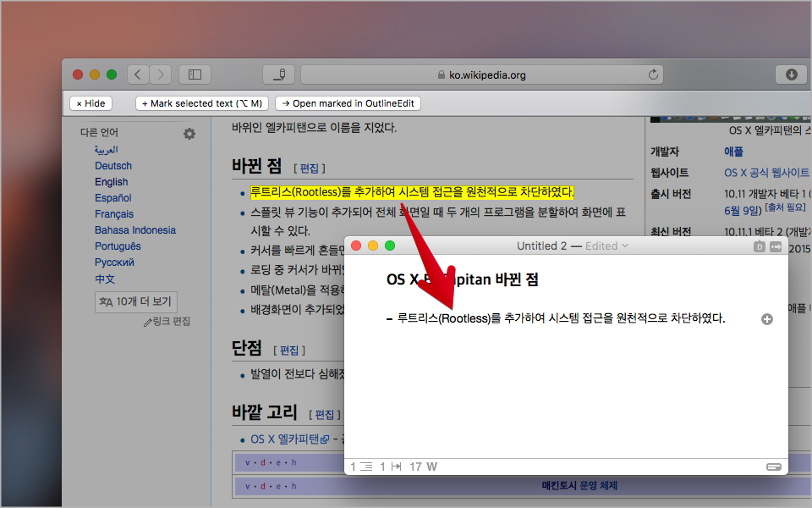Screen dimensions: 812x508
Task: Select the Rootless outline item in OutlineEdit
Action: (561, 318)
